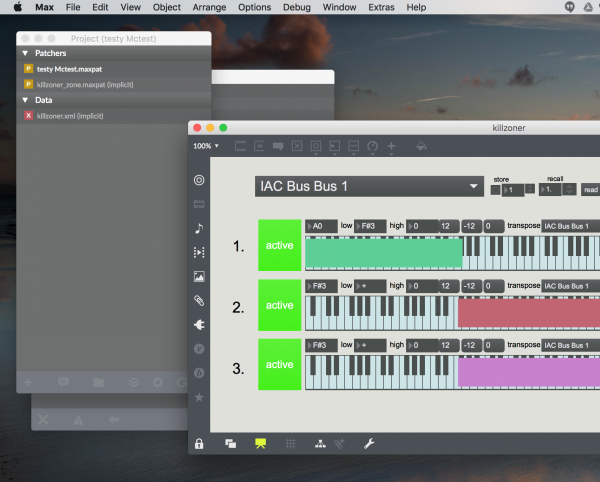Open the File menu
600x482 pixels.
pyautogui.click(x=73, y=7)
